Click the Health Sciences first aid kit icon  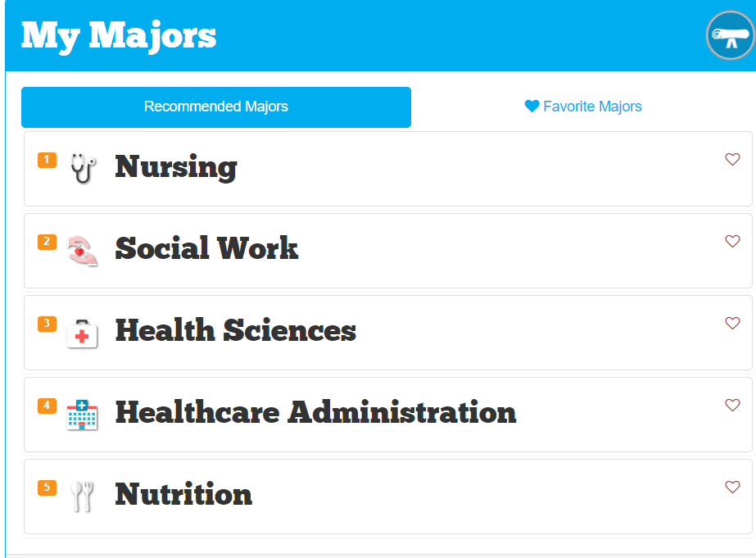point(82,333)
